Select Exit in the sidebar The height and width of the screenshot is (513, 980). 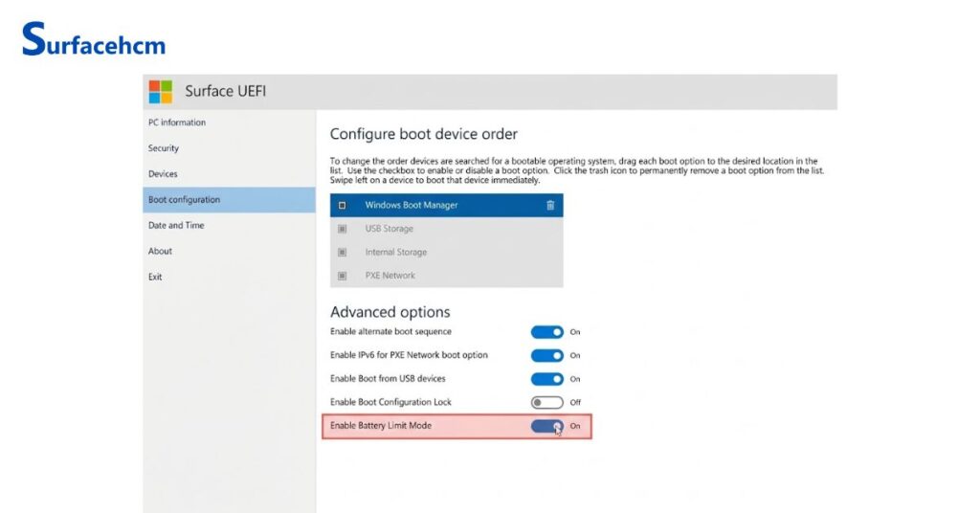click(229, 277)
